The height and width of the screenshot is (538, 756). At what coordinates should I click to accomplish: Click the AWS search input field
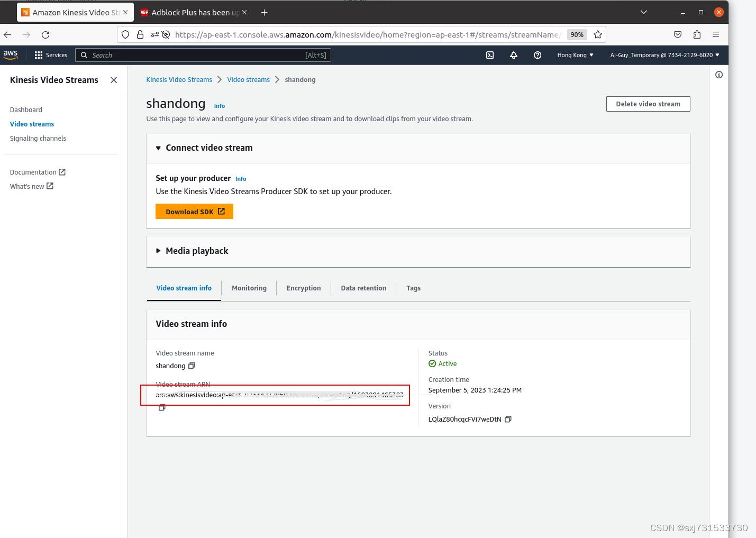pyautogui.click(x=203, y=55)
